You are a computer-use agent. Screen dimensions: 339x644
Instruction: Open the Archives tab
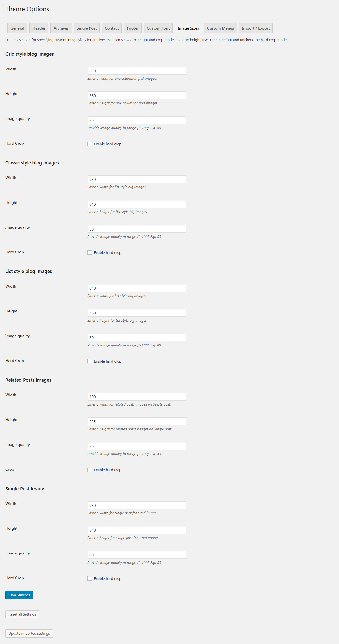click(x=61, y=28)
